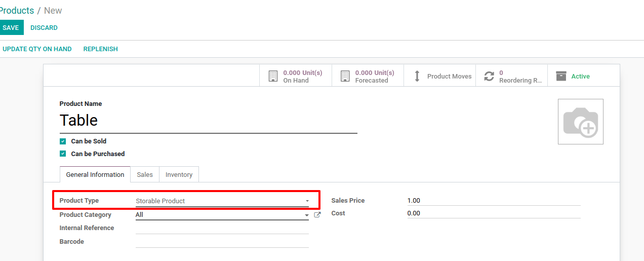Image resolution: width=644 pixels, height=261 pixels.
Task: Open Product Moves stat button
Action: pyautogui.click(x=440, y=76)
